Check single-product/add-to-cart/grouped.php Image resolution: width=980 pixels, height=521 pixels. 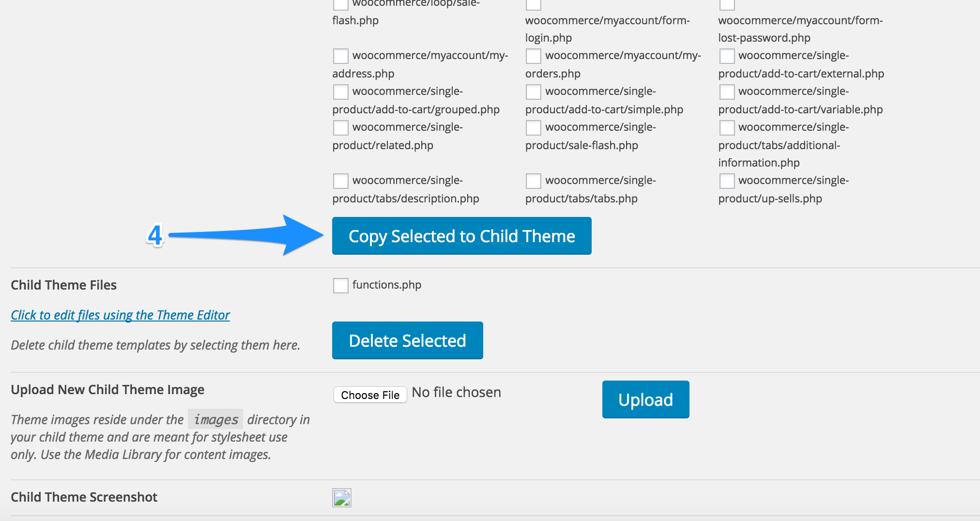340,92
